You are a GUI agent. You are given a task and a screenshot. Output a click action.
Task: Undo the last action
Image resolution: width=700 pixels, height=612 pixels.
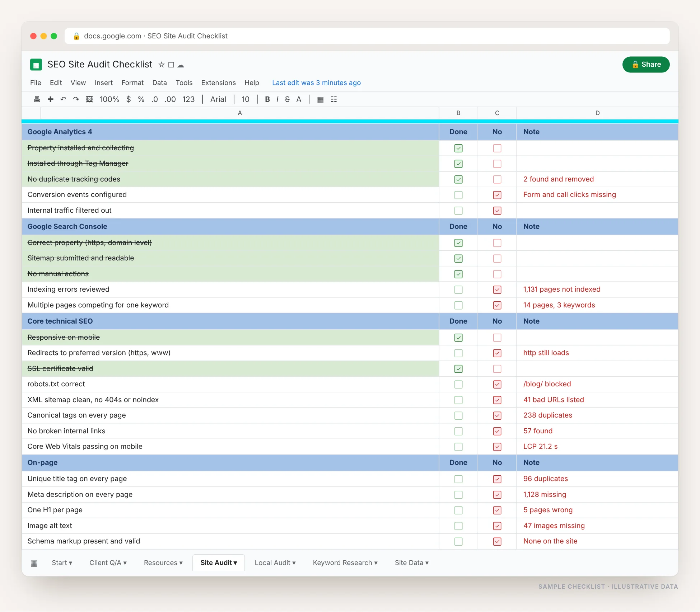coord(63,99)
